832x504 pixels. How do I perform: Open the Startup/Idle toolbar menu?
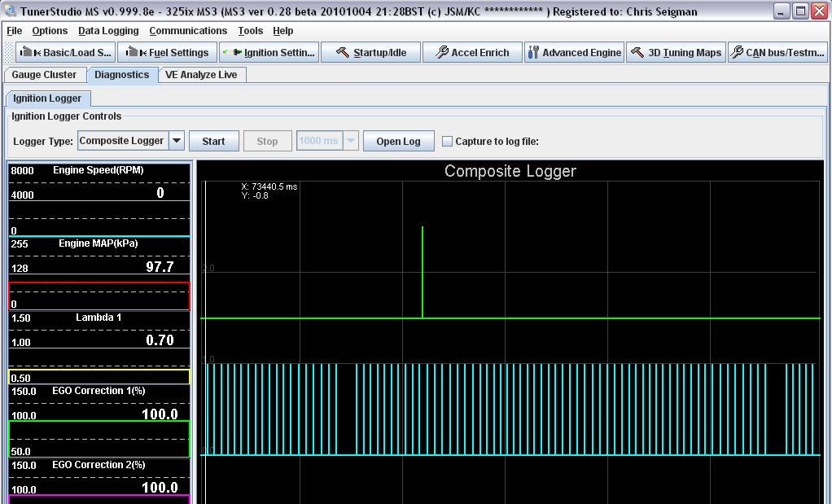371,53
